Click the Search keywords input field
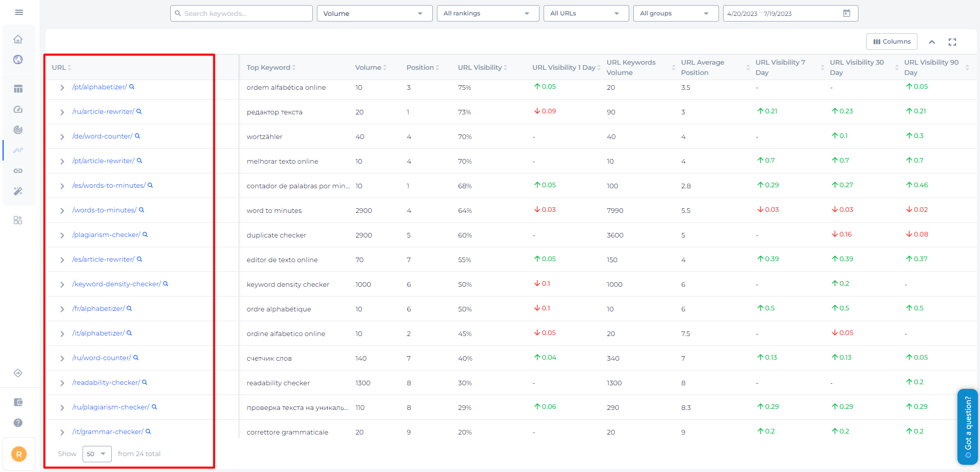Viewport: 980px width, 472px height. 241,13
